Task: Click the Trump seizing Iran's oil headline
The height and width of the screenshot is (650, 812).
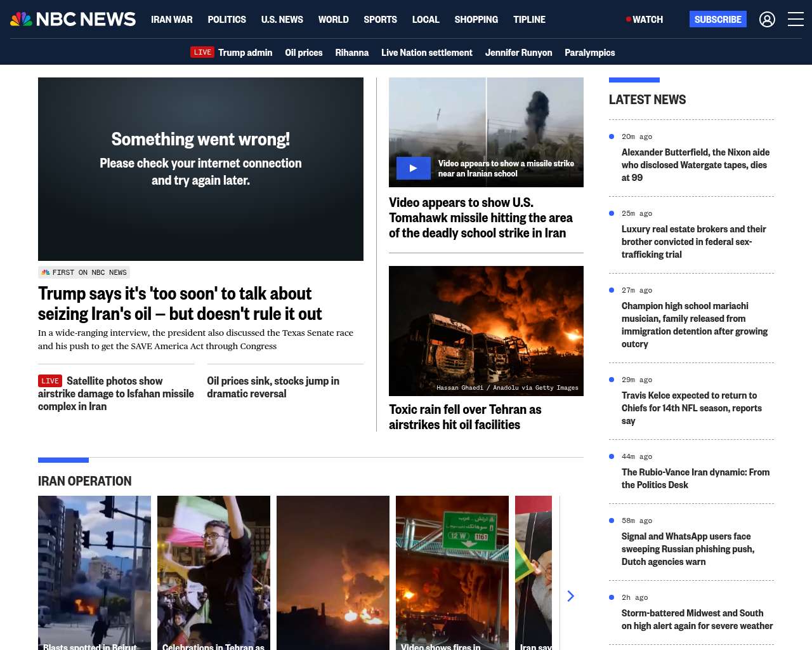Action: pyautogui.click(x=180, y=303)
